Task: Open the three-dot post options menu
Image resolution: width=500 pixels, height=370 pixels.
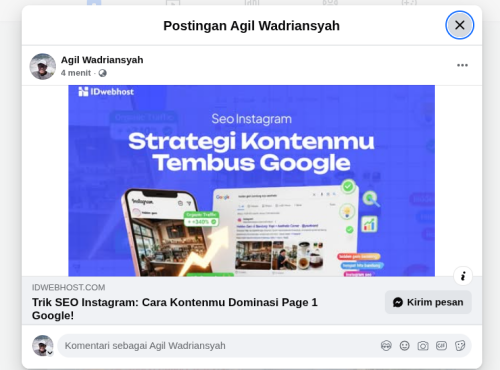Action: pyautogui.click(x=462, y=65)
